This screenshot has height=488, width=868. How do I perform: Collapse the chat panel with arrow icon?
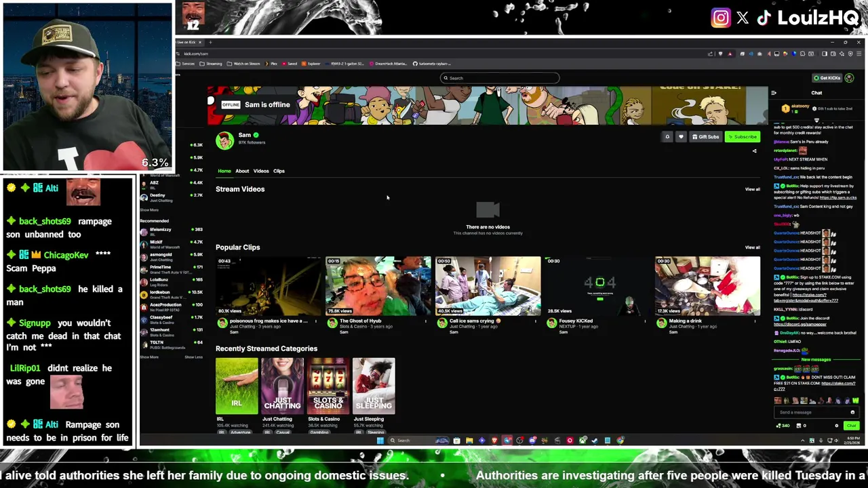[x=774, y=93]
